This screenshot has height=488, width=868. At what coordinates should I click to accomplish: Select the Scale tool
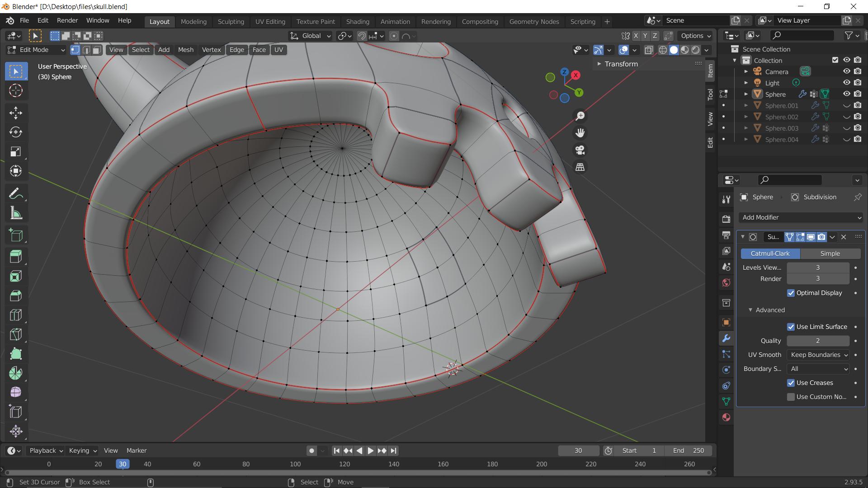(x=16, y=151)
